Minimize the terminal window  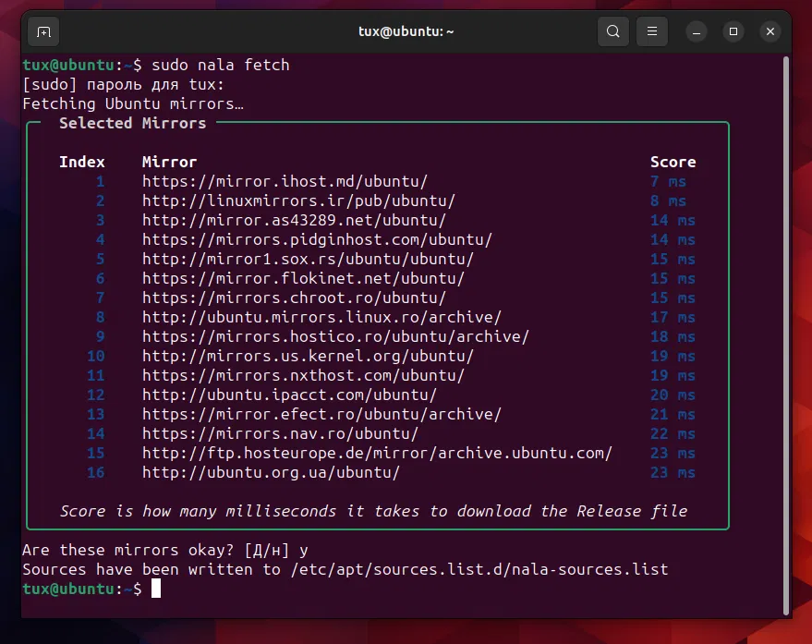coord(696,31)
